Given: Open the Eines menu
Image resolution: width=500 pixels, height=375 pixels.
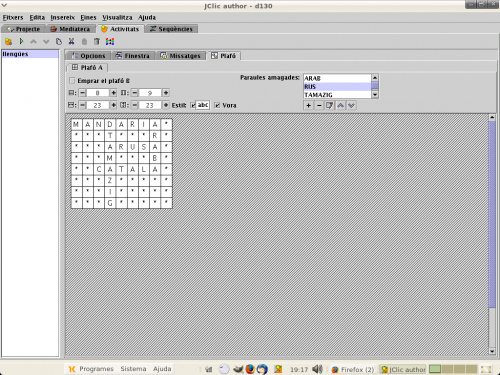Looking at the screenshot, I should tap(88, 17).
